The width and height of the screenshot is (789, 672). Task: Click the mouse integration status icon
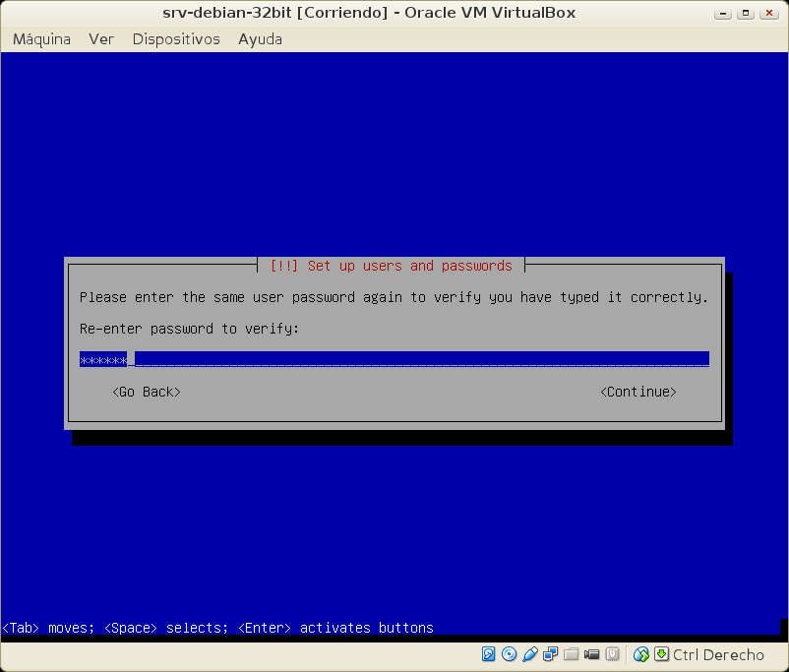(x=641, y=654)
